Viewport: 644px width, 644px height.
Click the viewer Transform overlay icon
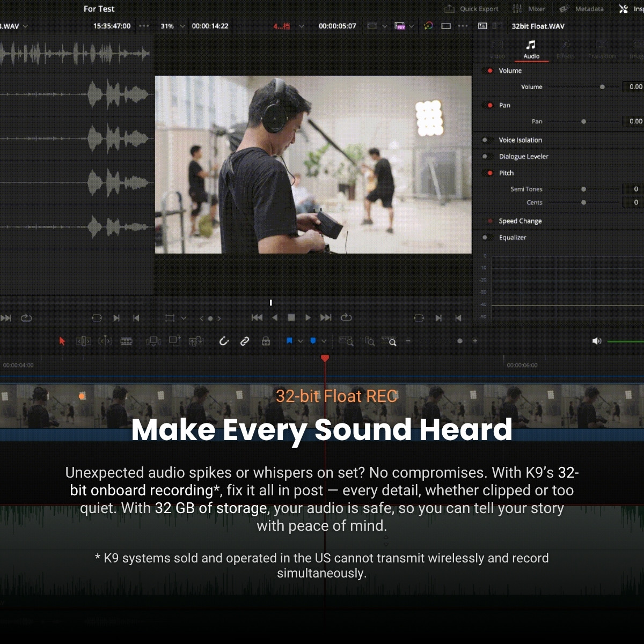click(x=170, y=318)
